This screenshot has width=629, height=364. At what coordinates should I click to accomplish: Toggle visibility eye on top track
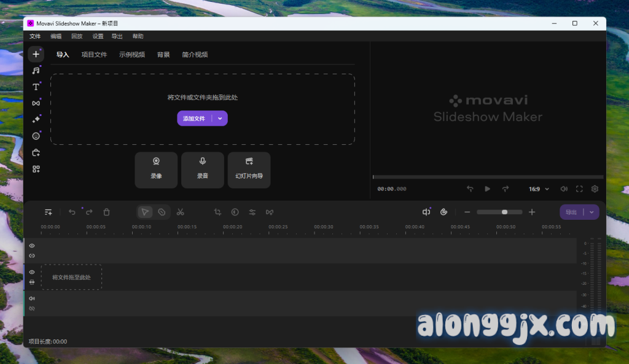32,246
